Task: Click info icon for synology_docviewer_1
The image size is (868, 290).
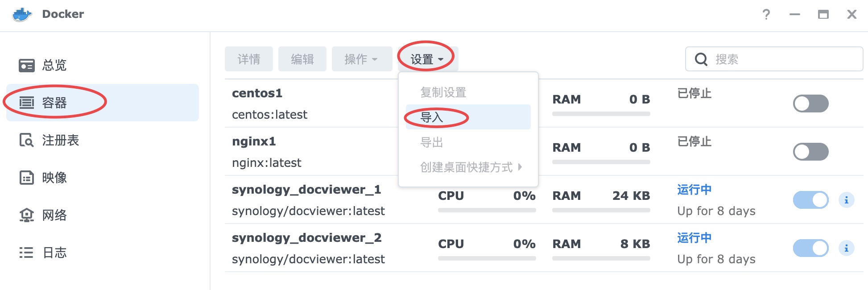Action: (x=846, y=200)
